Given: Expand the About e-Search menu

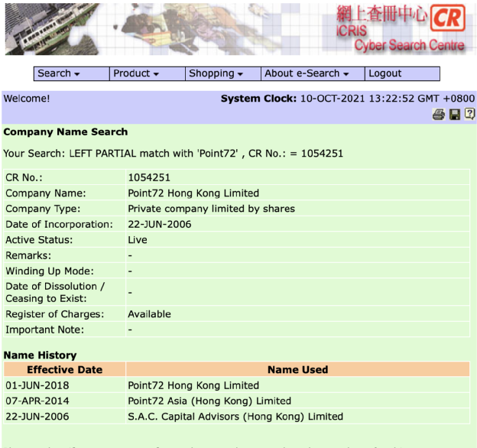Looking at the screenshot, I should 313,73.
